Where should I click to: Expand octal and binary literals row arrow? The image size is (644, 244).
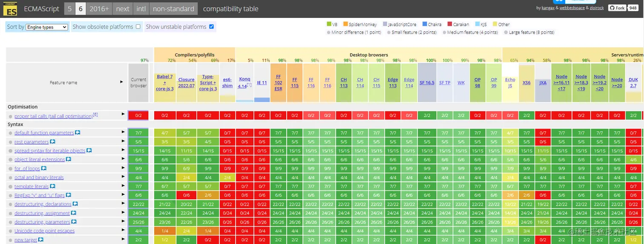point(123,177)
